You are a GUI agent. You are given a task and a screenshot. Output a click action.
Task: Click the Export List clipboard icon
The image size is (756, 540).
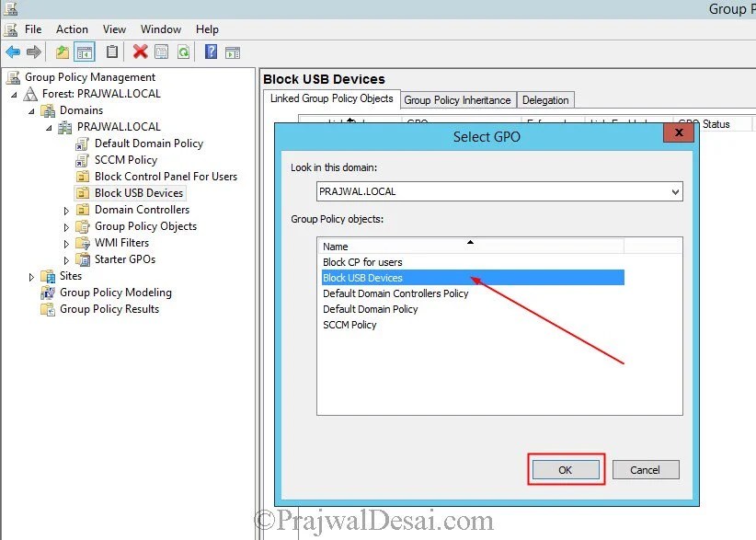pos(113,52)
